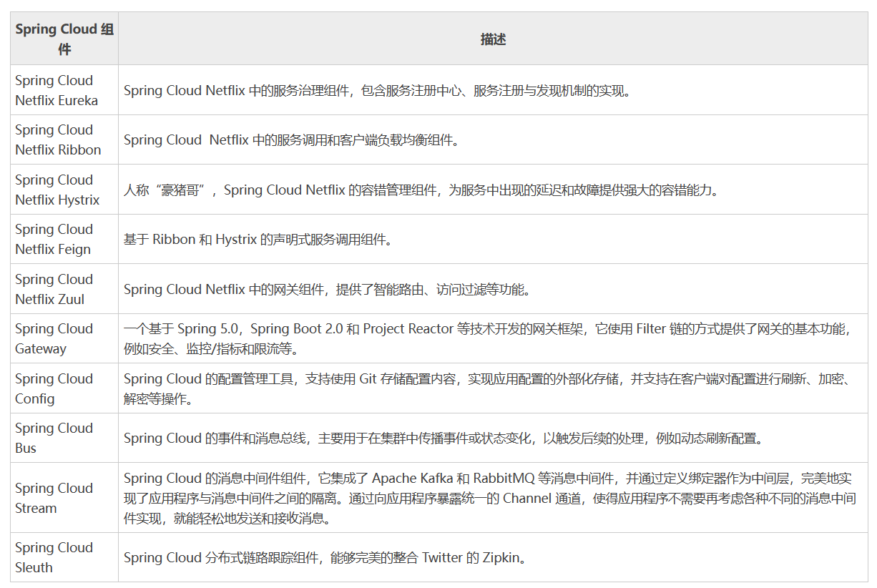Select the Spring Cloud Bus cell
This screenshot has width=877, height=588.
click(x=54, y=437)
